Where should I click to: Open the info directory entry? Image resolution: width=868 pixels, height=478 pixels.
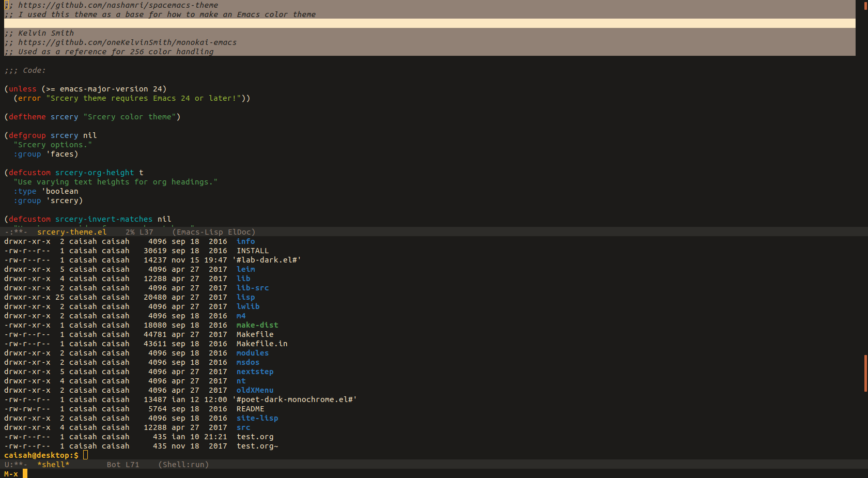tap(245, 241)
